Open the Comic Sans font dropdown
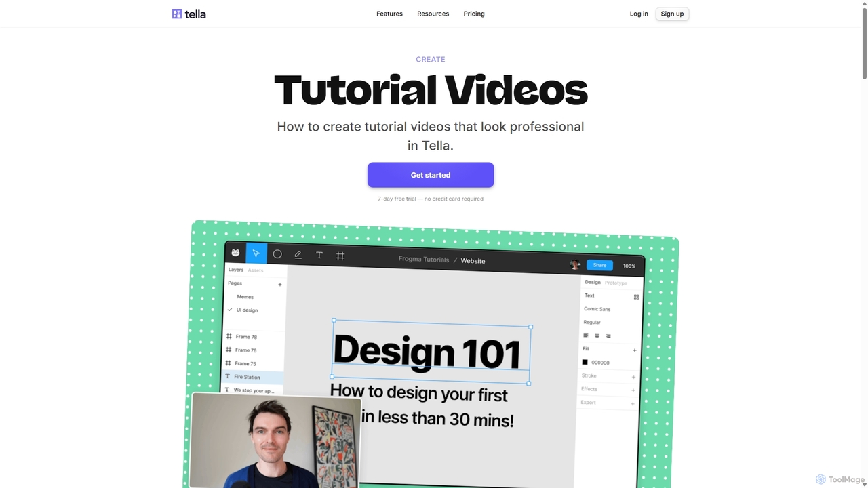 [597, 309]
